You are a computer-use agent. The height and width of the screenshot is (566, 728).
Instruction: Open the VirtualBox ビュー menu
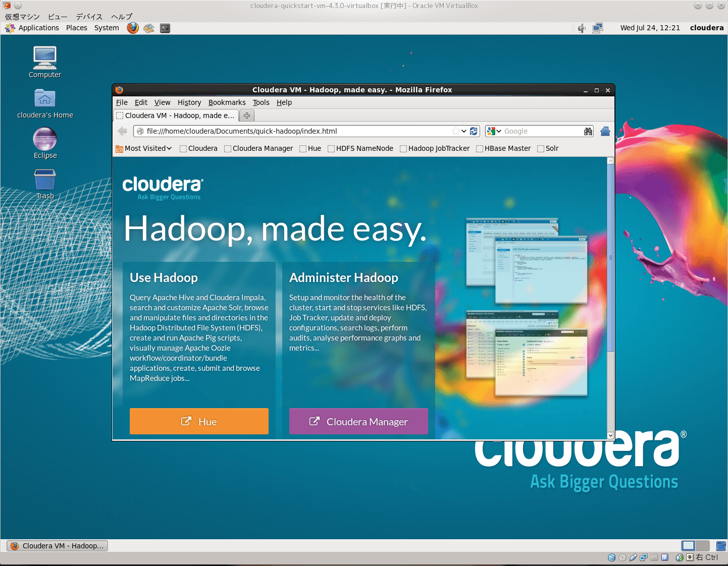point(58,17)
